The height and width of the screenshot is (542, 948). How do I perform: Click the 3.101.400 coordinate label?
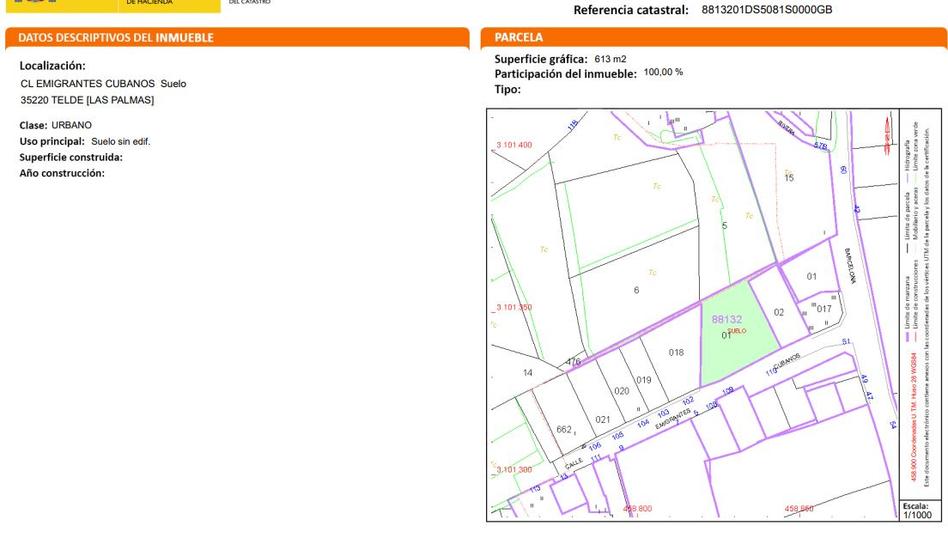514,145
